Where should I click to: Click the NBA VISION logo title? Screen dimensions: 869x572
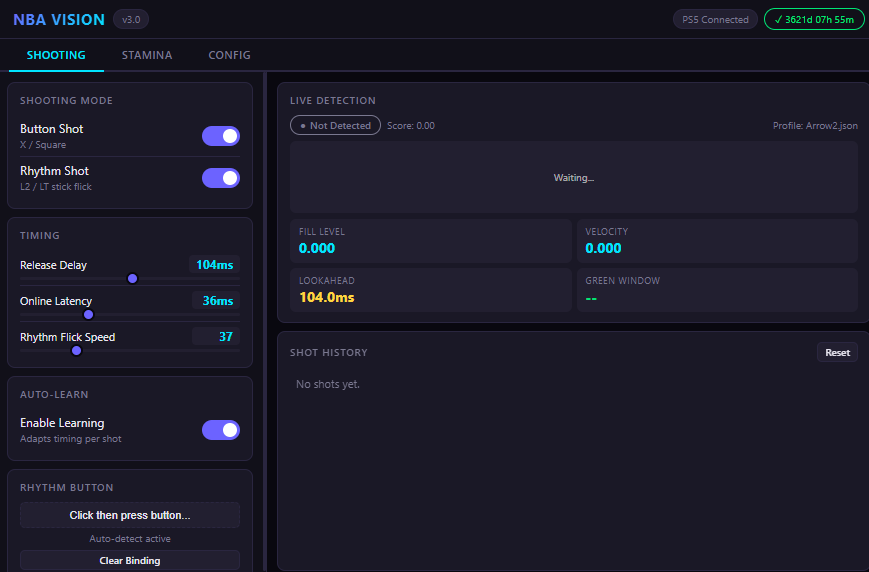(59, 19)
